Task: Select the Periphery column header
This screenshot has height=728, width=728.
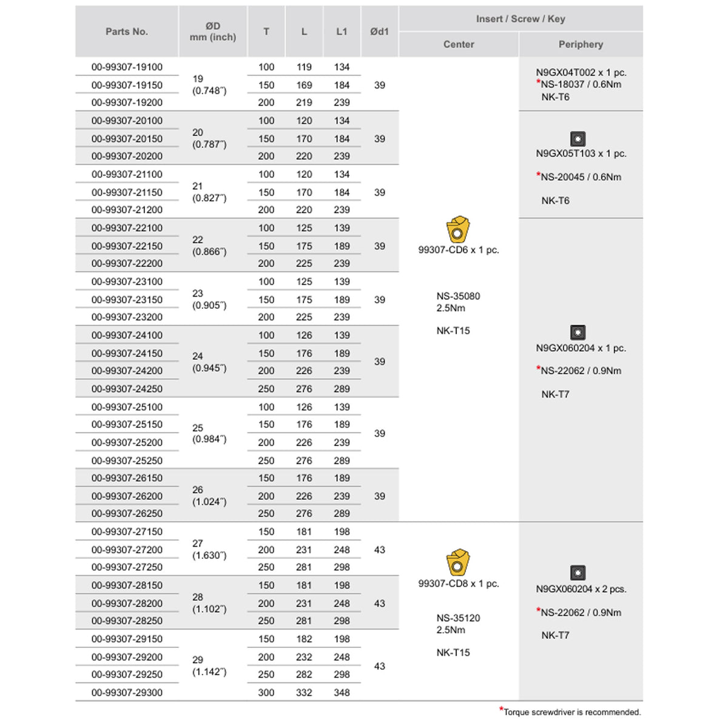Action: coord(581,44)
